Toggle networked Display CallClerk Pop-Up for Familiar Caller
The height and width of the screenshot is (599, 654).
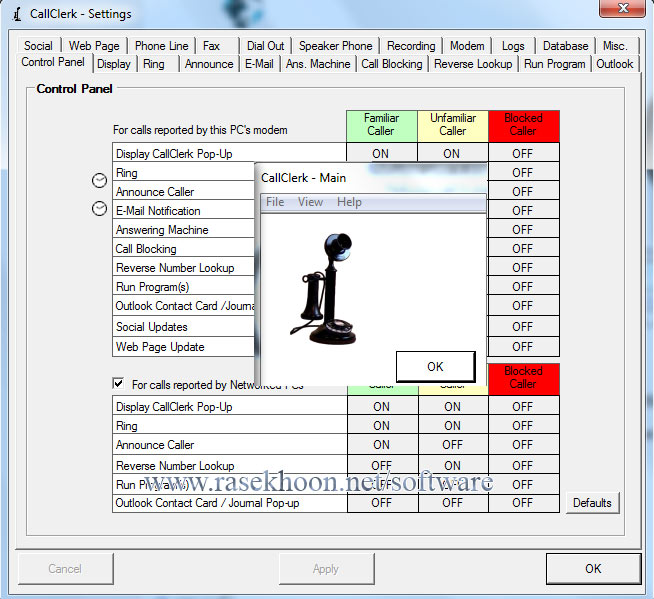click(382, 406)
